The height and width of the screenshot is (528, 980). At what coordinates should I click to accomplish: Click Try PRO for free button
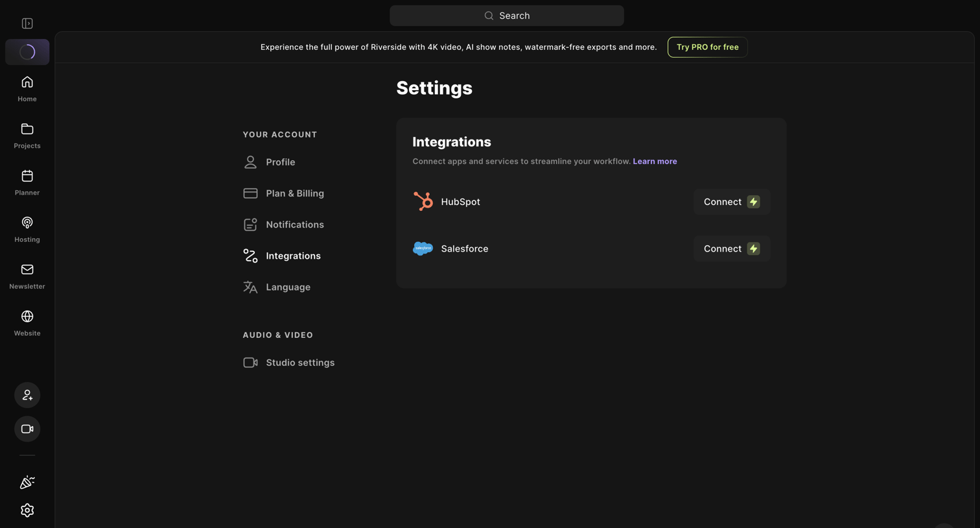pos(707,47)
